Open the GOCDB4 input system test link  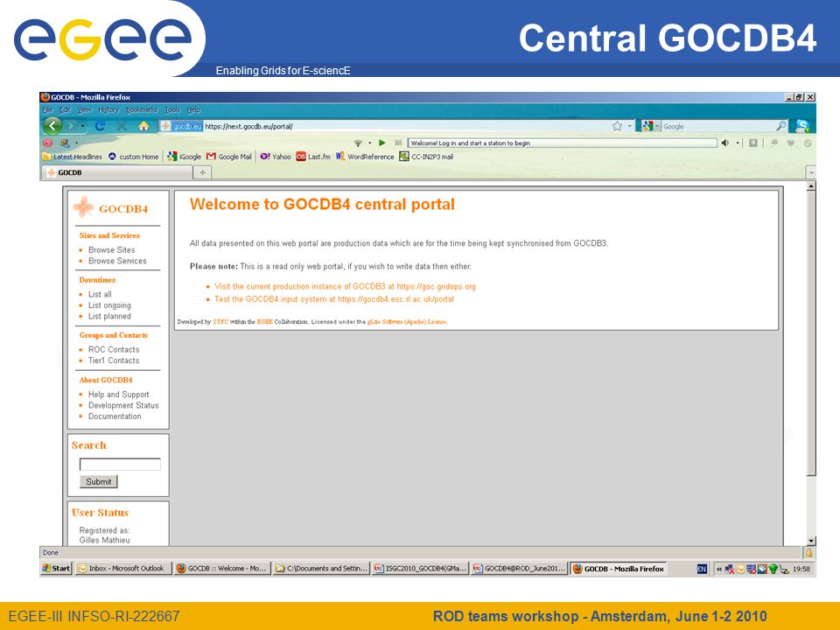(334, 299)
